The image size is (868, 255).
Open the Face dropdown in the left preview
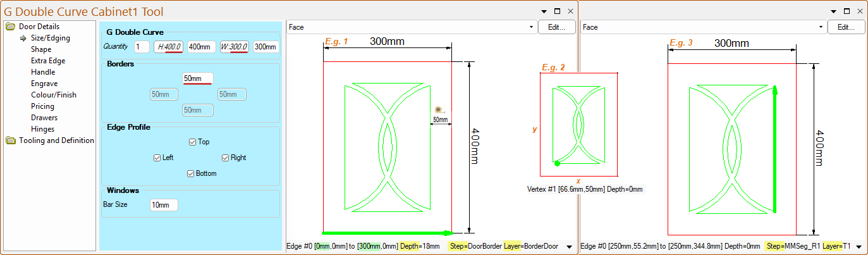pos(532,27)
